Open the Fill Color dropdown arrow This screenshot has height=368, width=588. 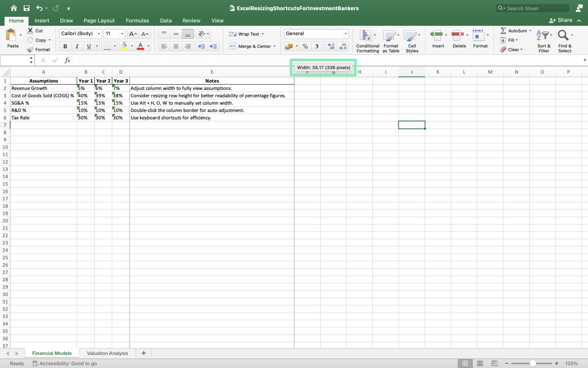(132, 46)
